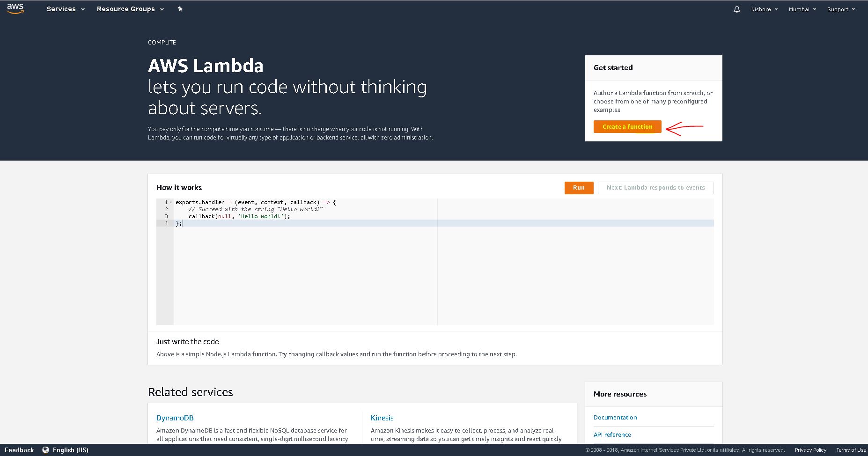Screen dimensions: 868x456
Task: Click the AWS logo home icon
Action: tap(15, 8)
